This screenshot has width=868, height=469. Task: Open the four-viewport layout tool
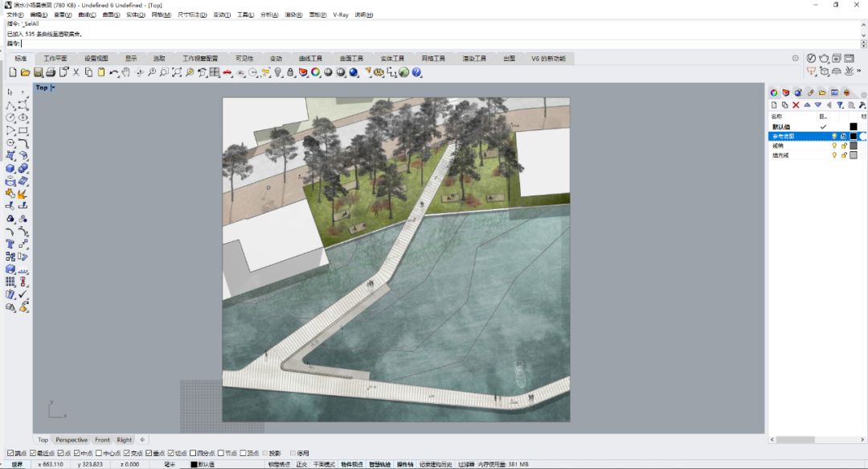point(215,72)
